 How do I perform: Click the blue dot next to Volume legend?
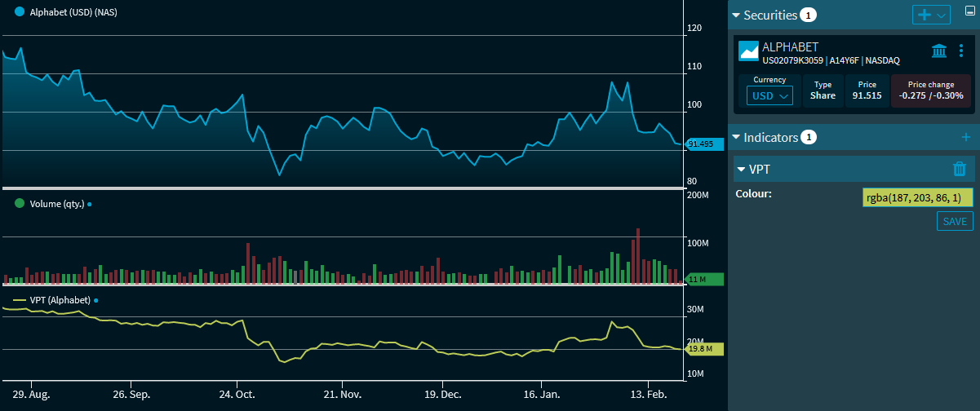(89, 205)
